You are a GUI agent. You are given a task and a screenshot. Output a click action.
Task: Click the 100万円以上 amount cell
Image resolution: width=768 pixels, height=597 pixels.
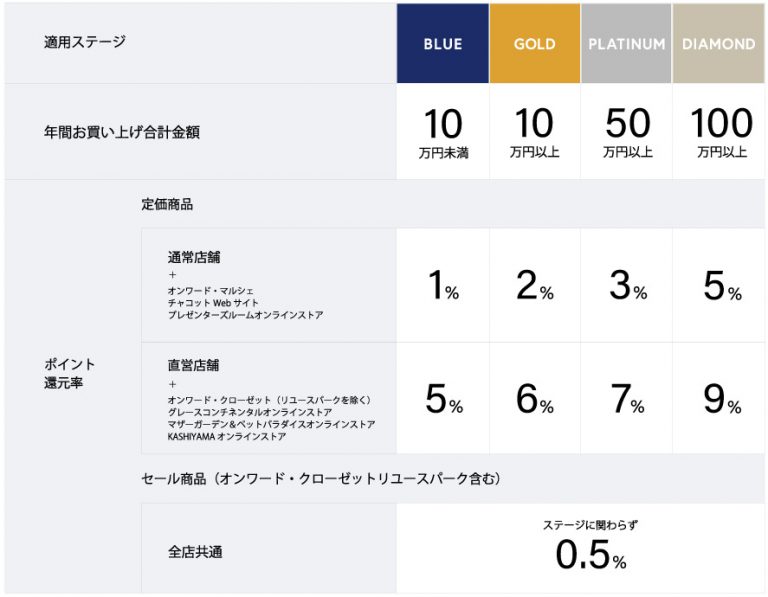[x=720, y=132]
